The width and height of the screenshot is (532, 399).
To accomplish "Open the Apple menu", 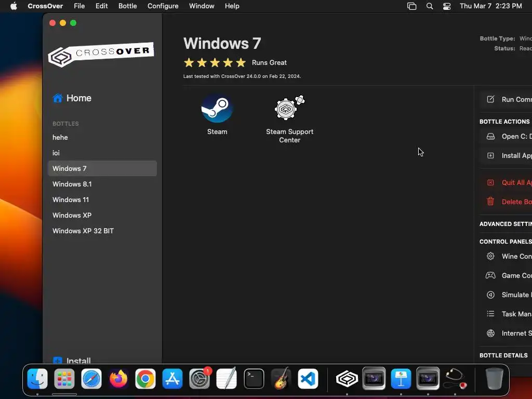I will 14,6.
